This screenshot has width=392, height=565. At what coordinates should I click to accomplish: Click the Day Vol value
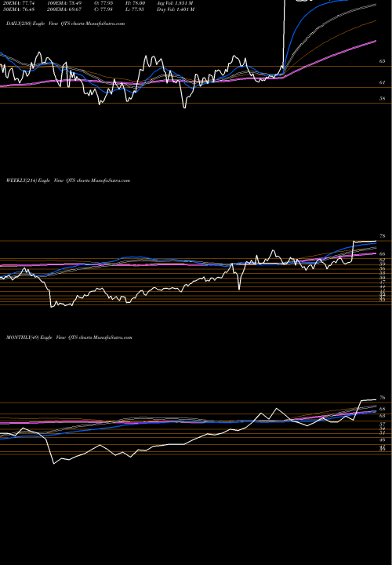click(x=176, y=9)
